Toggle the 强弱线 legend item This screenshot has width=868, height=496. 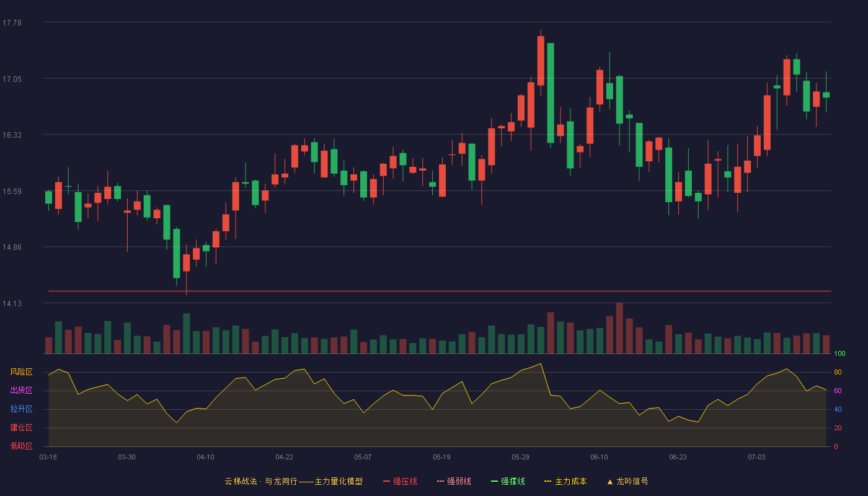[x=454, y=481]
